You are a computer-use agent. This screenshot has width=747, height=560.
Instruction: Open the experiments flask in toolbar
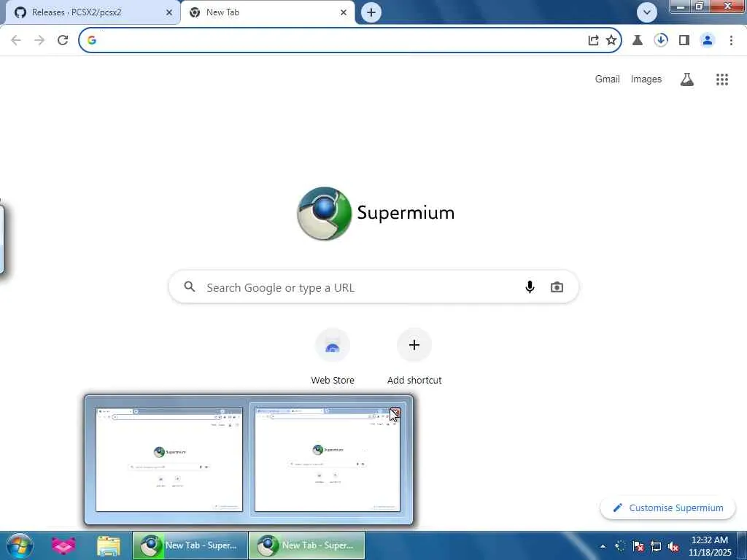[x=638, y=40]
